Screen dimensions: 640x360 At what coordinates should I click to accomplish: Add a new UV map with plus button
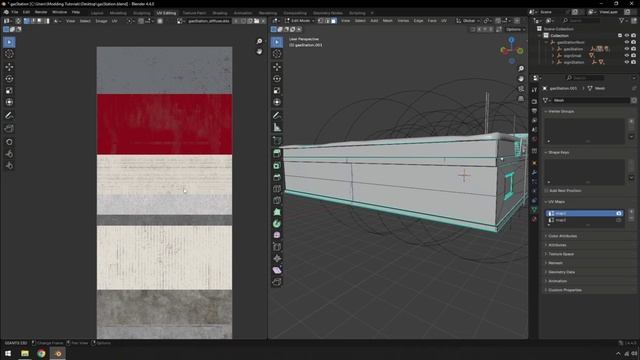(631, 212)
